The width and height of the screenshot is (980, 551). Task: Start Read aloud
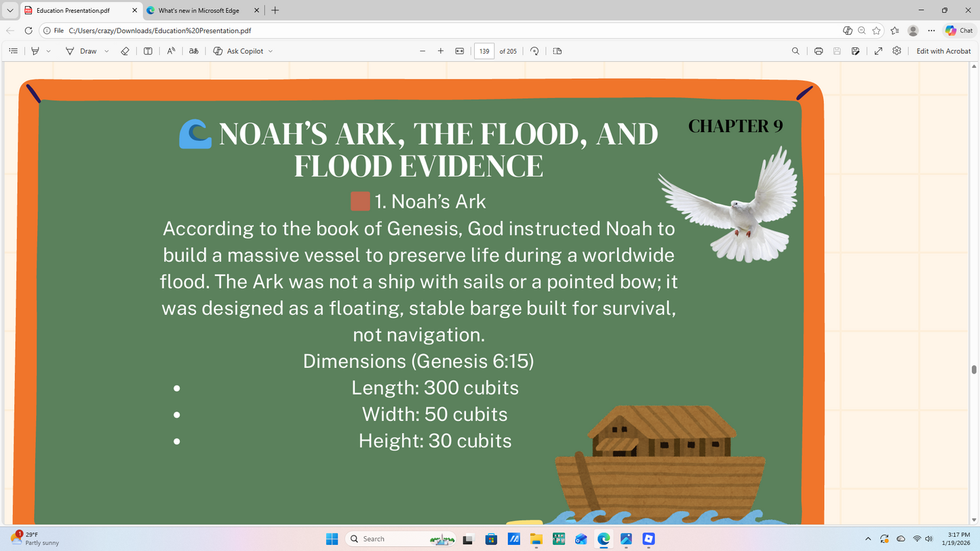pos(171,51)
